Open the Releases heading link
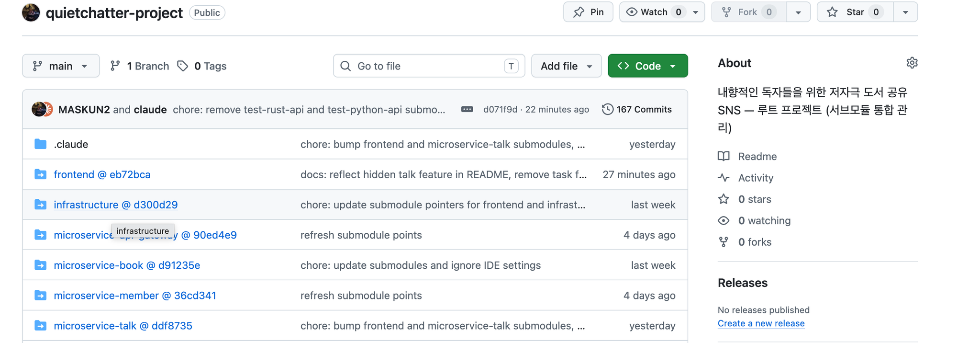The height and width of the screenshot is (343, 980). pyautogui.click(x=743, y=283)
